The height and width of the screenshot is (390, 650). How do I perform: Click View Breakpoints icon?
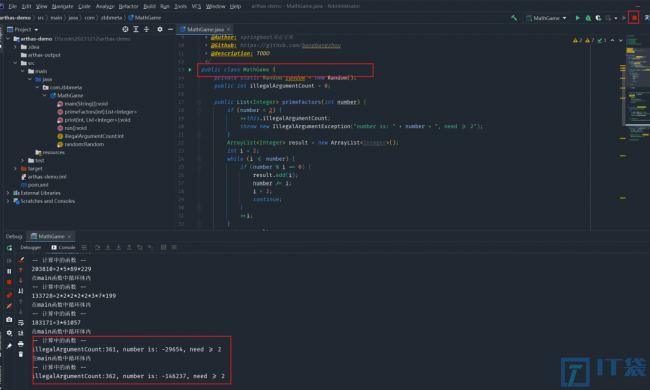pos(9,295)
